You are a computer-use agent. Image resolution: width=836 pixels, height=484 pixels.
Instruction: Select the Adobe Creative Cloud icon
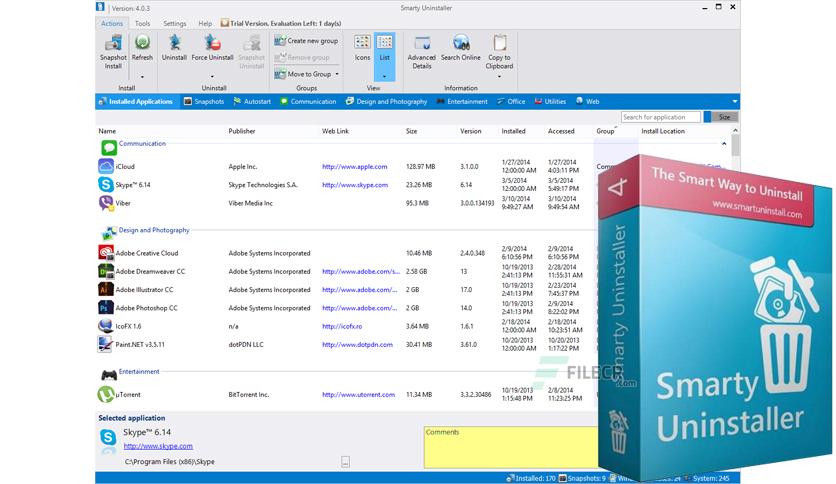click(106, 253)
